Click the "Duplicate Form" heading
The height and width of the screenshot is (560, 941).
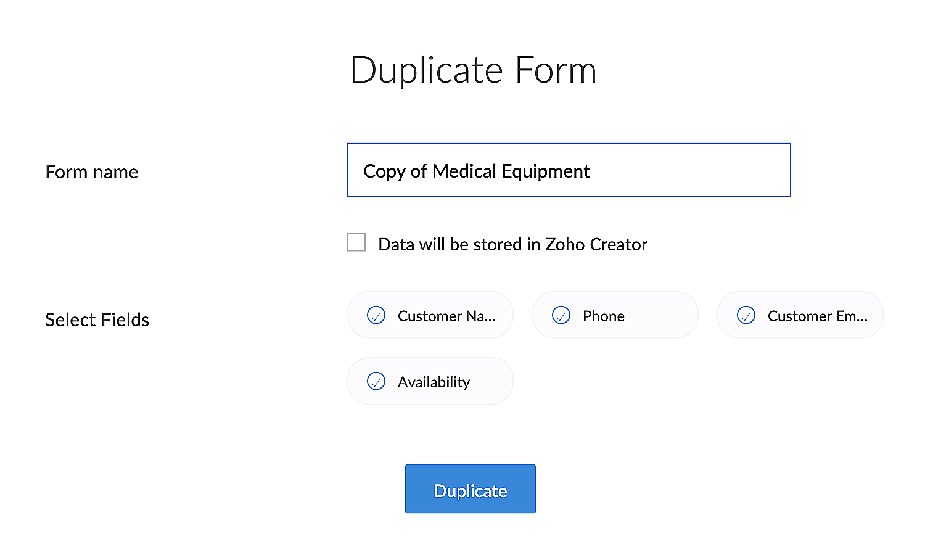(x=473, y=70)
